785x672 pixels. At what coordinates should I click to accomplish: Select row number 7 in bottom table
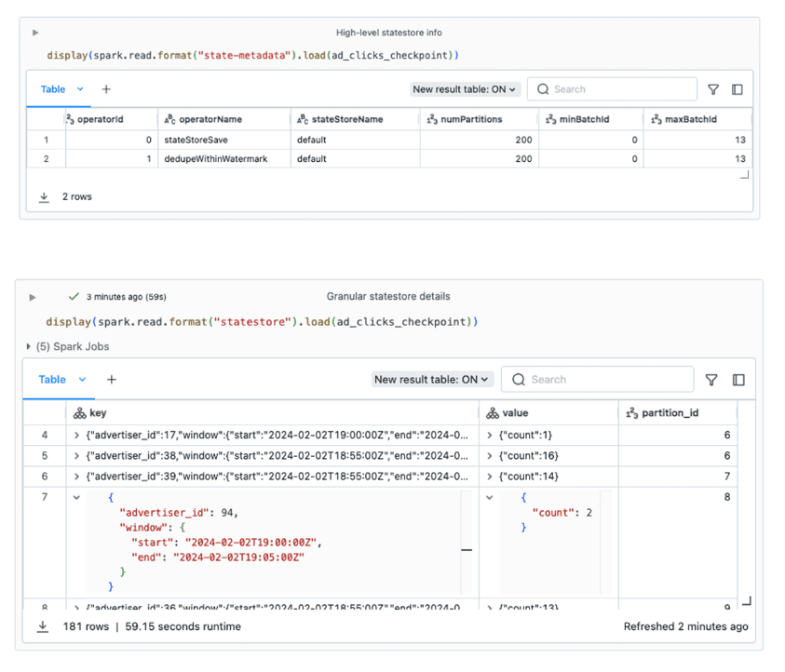[x=45, y=497]
